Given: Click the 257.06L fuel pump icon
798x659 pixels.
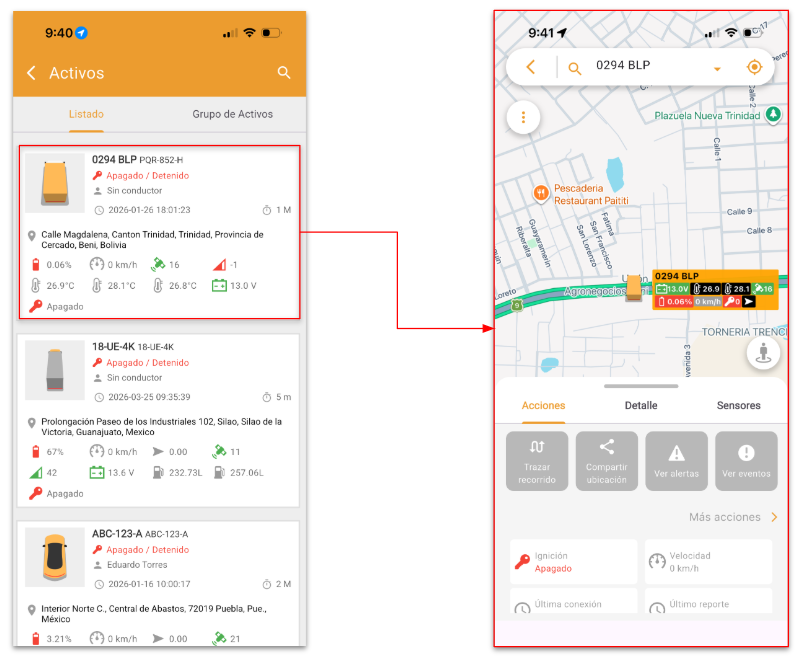Looking at the screenshot, I should (x=219, y=473).
